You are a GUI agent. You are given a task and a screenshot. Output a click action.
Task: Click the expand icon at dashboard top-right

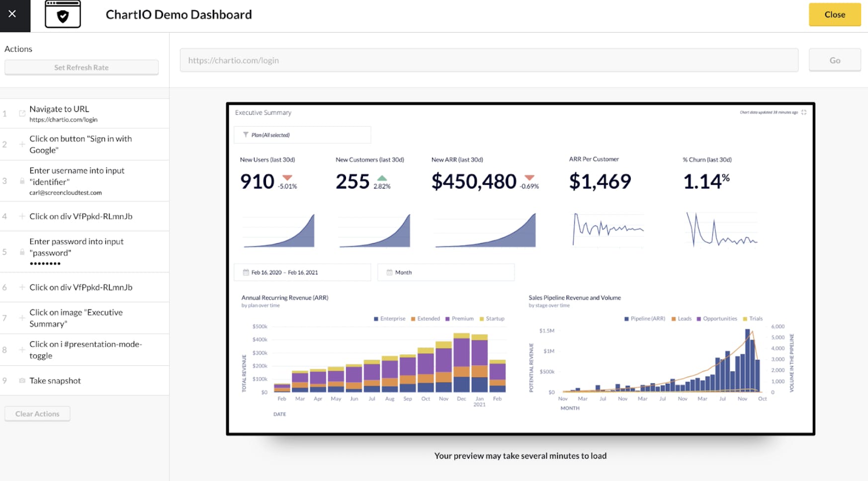[804, 112]
